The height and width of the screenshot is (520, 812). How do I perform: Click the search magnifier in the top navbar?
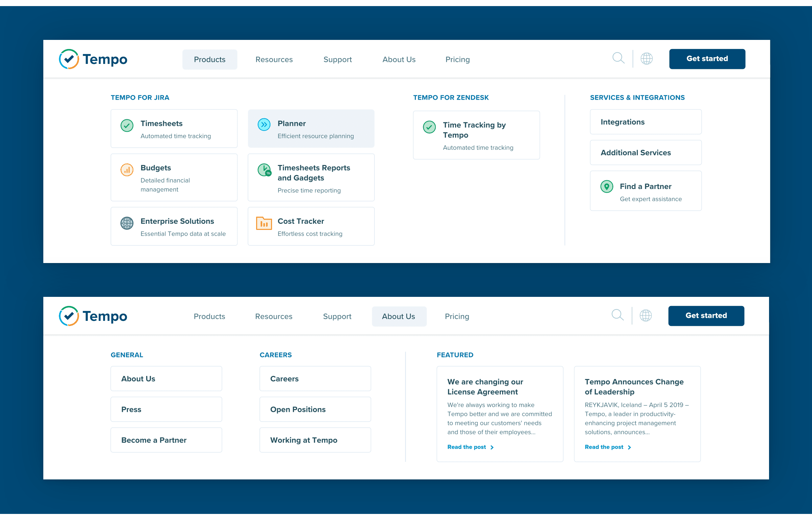point(618,58)
